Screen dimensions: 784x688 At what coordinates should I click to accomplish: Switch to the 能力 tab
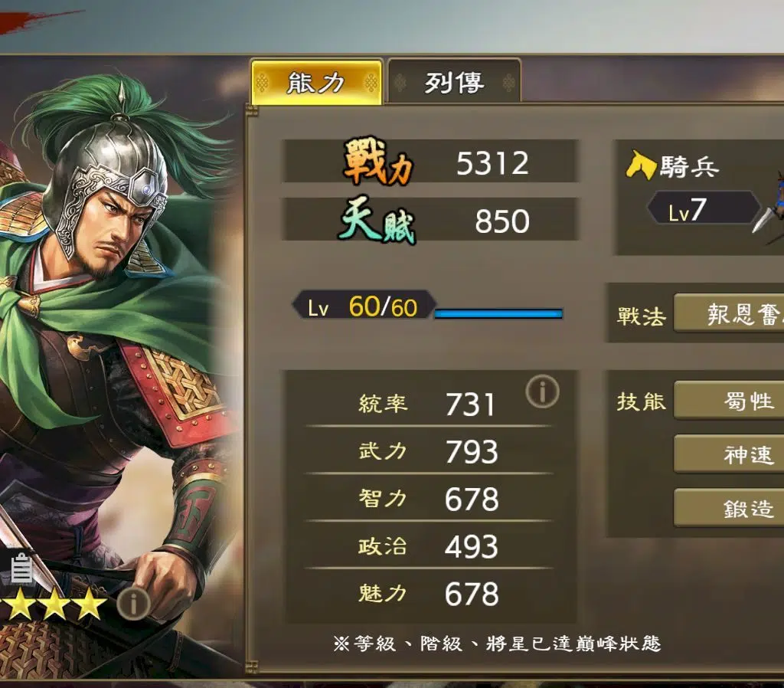tap(316, 82)
